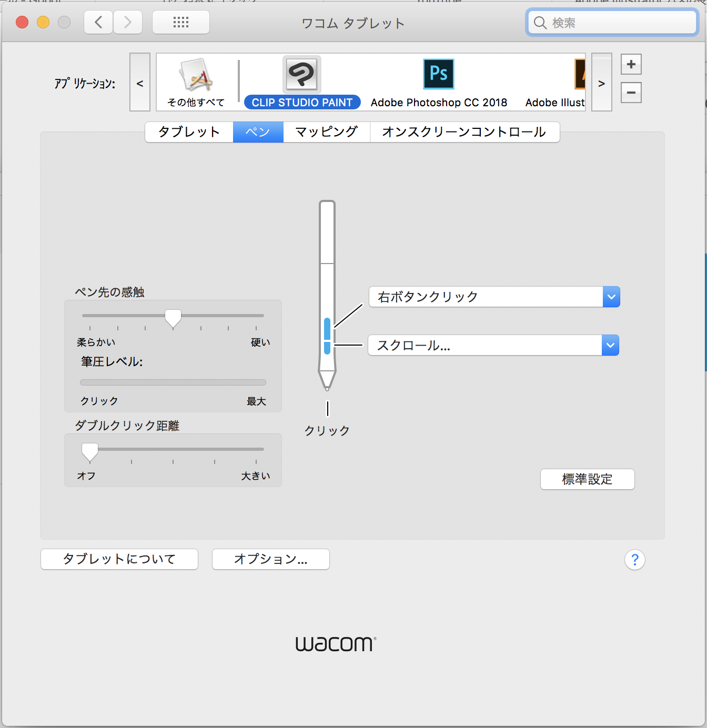This screenshot has height=728, width=707.
Task: Click the 最大 label under pressure bar
Action: (257, 401)
